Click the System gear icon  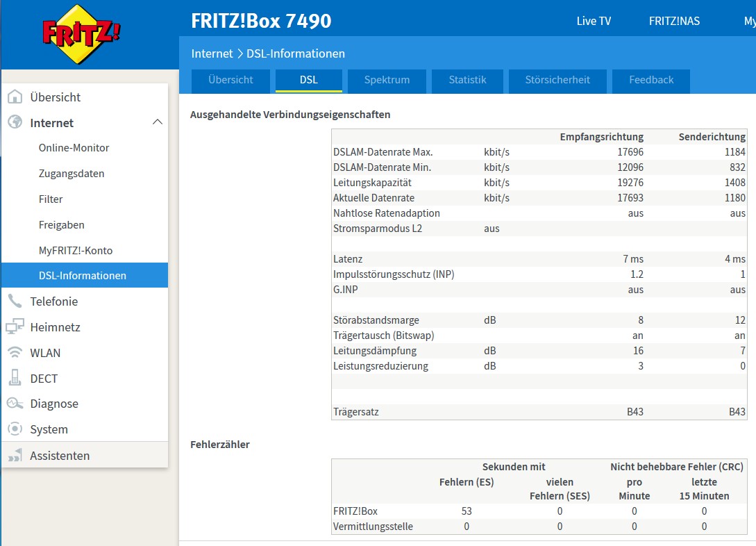pyautogui.click(x=15, y=429)
